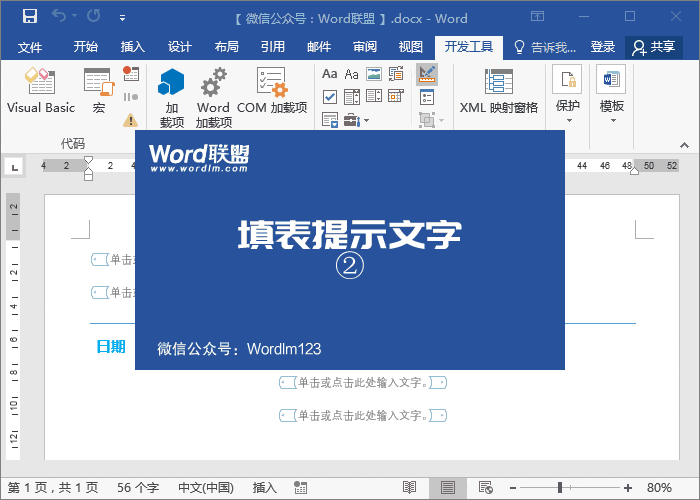This screenshot has width=700, height=500.
Task: Click 中文(中国) language indicator
Action: pos(206,488)
